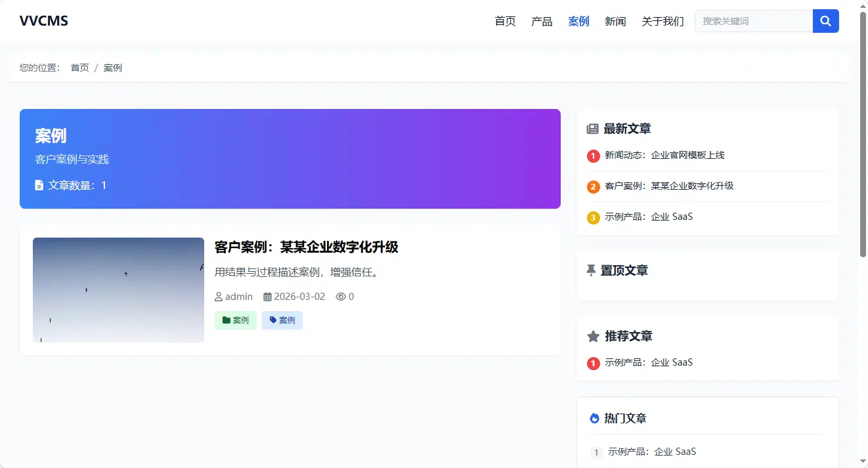
Task: Click the eye views icon on article
Action: (341, 297)
